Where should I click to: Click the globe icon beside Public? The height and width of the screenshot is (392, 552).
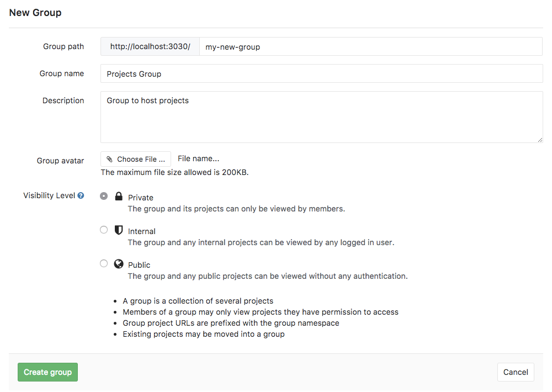(x=119, y=264)
